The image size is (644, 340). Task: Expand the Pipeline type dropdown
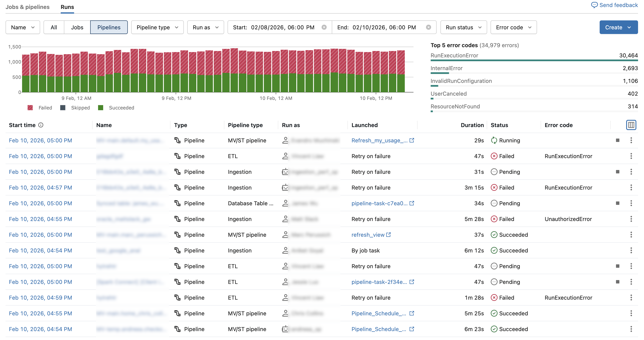pyautogui.click(x=157, y=27)
